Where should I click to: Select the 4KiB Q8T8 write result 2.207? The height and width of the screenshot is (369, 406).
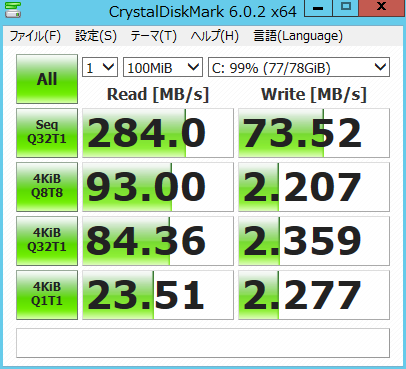click(x=314, y=187)
